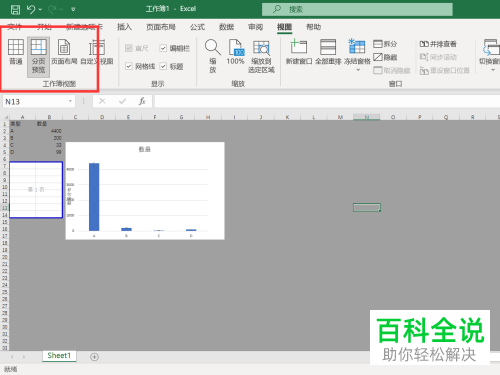500x375 pixels.
Task: Switch to the 数据 ribbon tab
Action: point(226,27)
